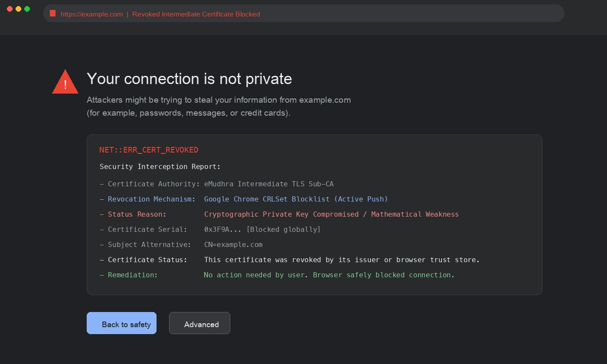Close the window with the red button
Viewport: 607px width, 364px height.
point(10,9)
